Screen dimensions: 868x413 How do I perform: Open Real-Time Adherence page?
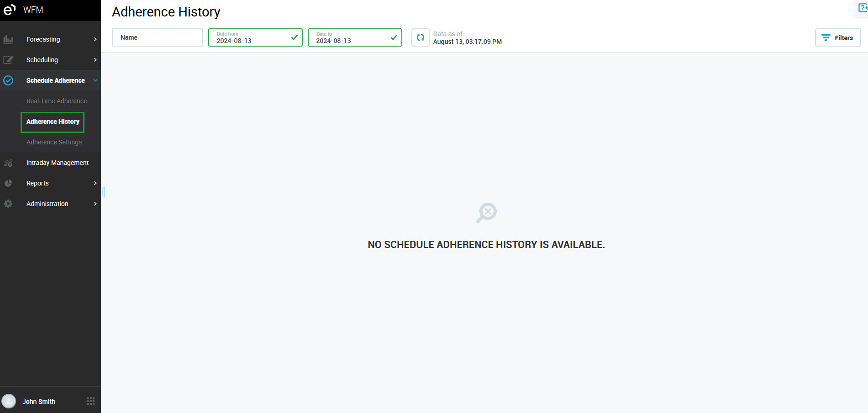point(57,101)
